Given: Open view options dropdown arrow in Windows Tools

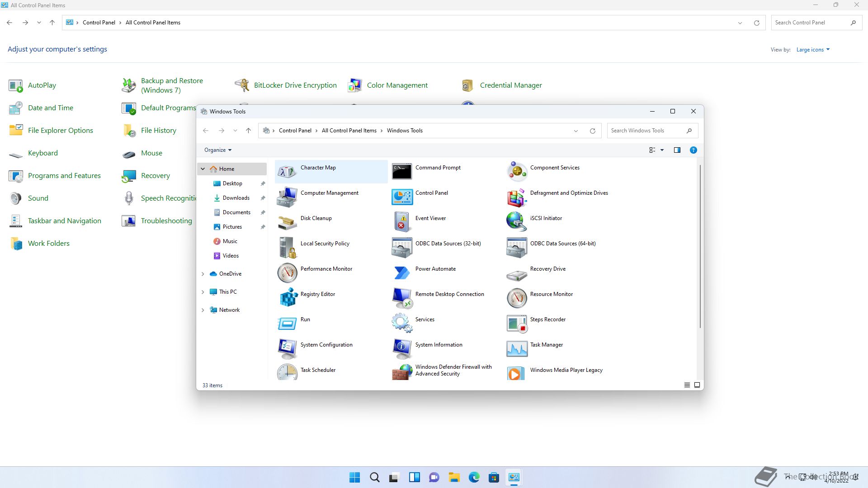Looking at the screenshot, I should [662, 150].
